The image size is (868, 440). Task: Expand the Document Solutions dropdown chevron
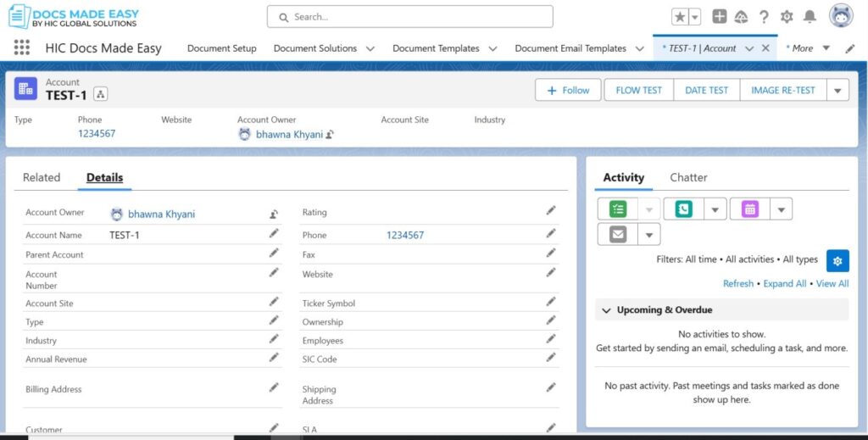pos(370,48)
